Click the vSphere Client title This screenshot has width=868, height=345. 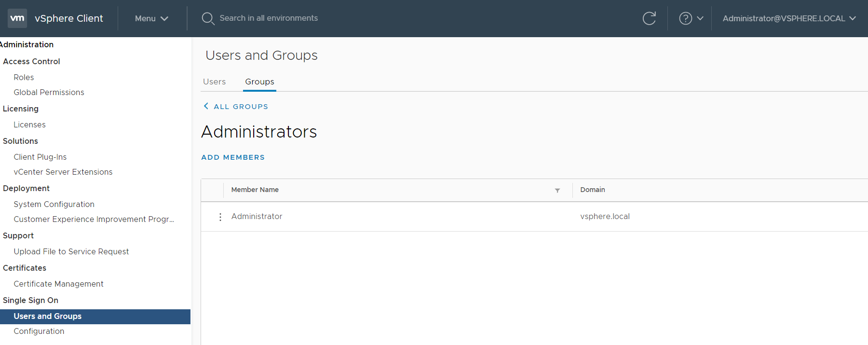pyautogui.click(x=69, y=18)
